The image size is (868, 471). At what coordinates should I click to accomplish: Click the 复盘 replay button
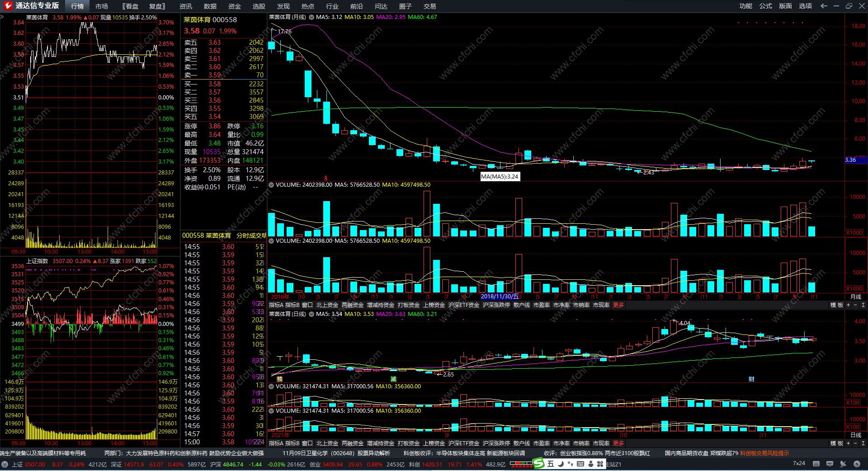point(157,6)
